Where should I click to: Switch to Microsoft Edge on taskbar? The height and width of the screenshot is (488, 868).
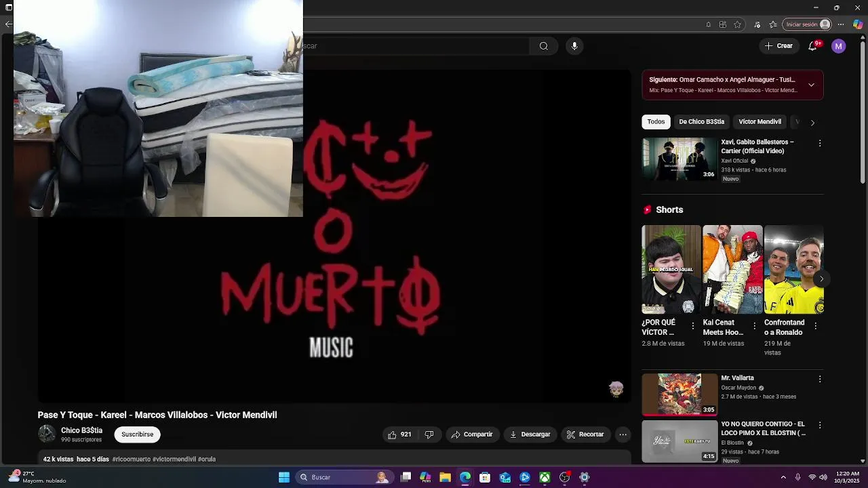465,477
